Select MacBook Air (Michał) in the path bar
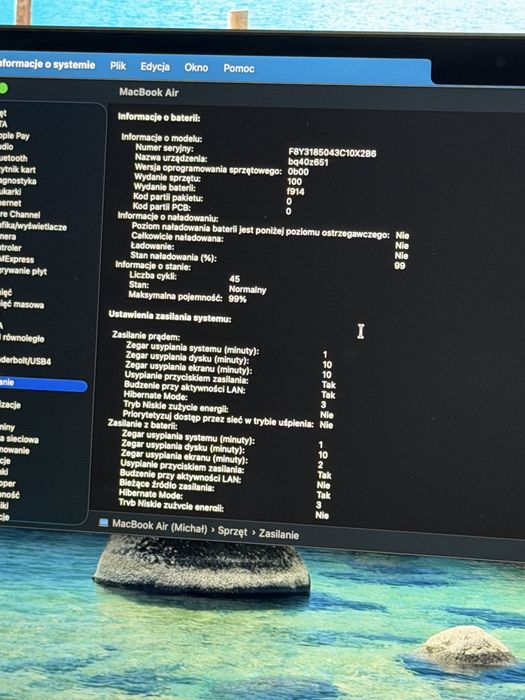525x700 pixels. coord(159,526)
